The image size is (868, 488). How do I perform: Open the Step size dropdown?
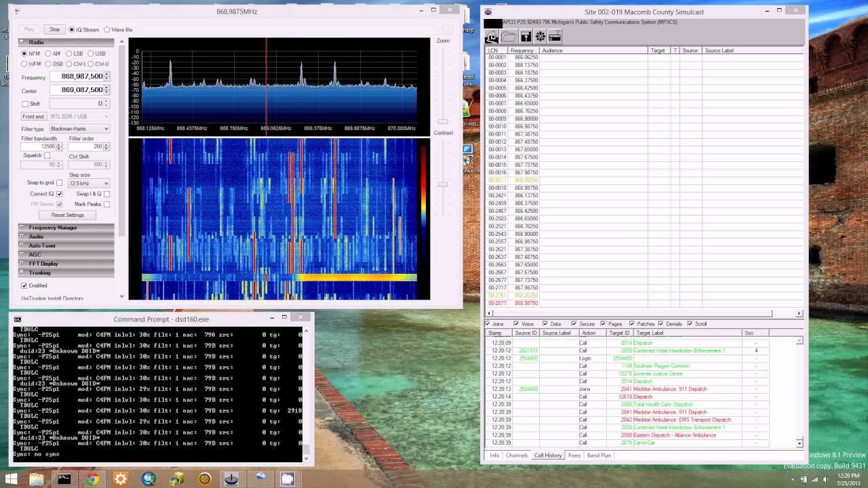pos(89,183)
